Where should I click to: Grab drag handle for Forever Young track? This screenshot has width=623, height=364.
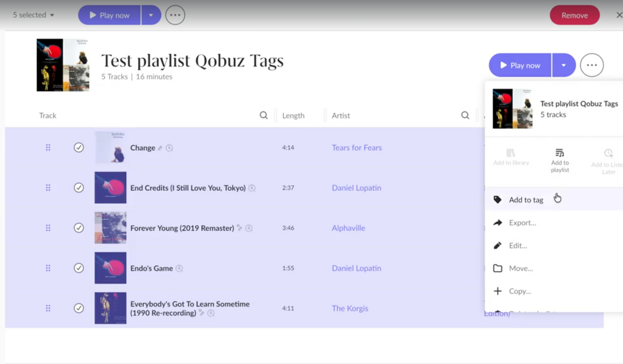48,227
